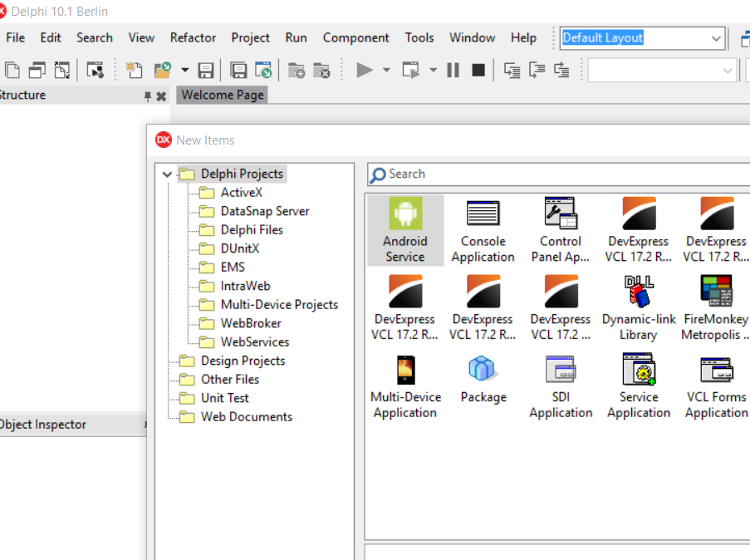This screenshot has height=560, width=750.
Task: Collapse the Delphi Projects tree node
Action: 167,174
